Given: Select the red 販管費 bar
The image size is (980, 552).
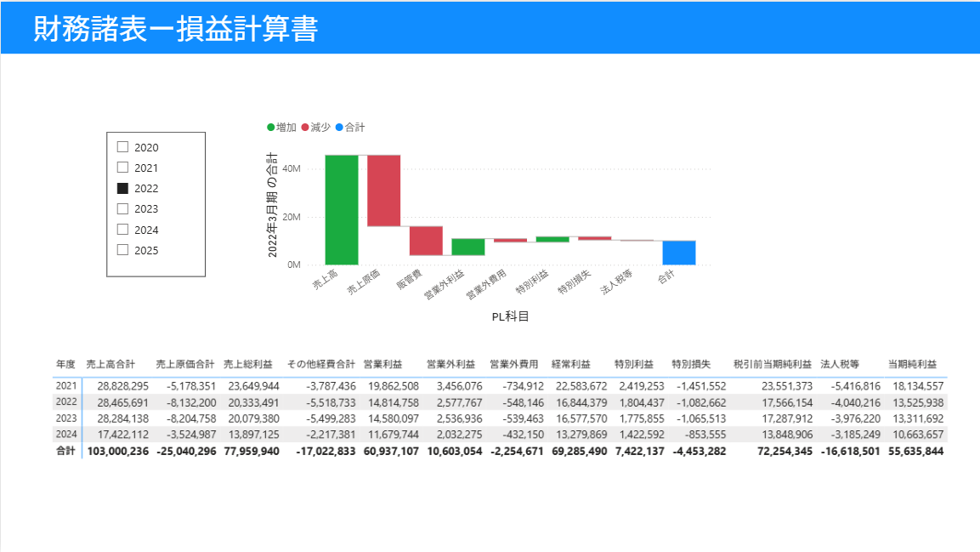Looking at the screenshot, I should pyautogui.click(x=426, y=241).
